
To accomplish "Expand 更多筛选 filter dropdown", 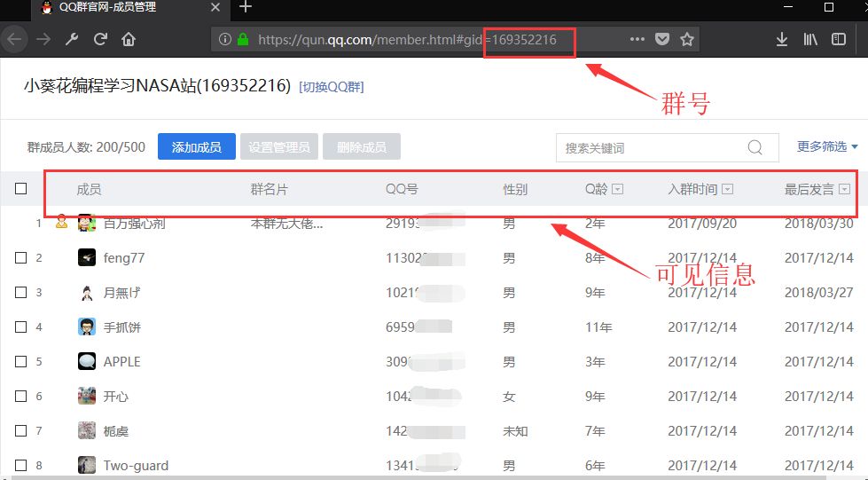I will tap(827, 146).
